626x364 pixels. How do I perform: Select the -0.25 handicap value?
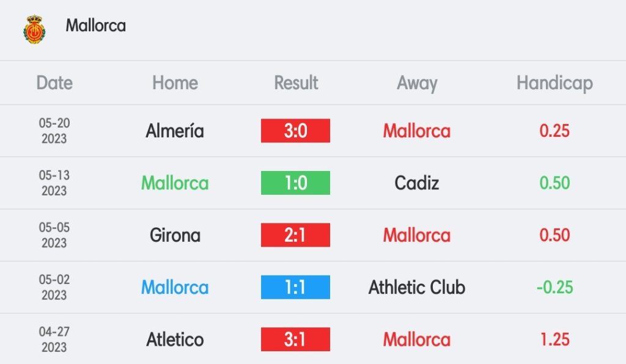[554, 287]
